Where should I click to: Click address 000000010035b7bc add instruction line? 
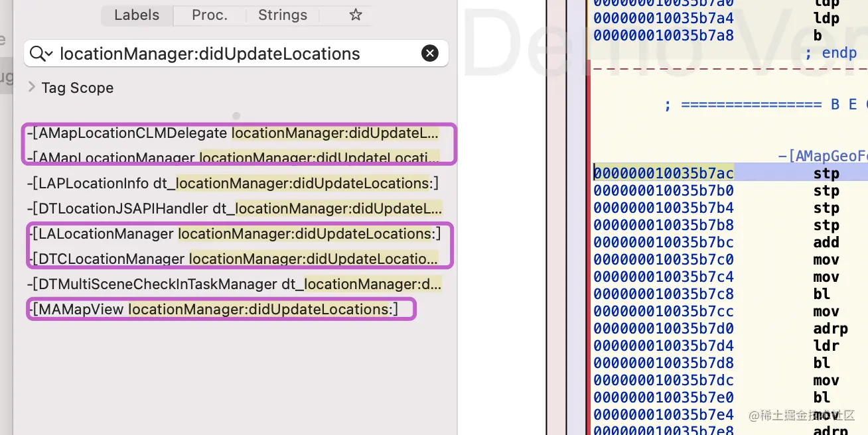(664, 243)
